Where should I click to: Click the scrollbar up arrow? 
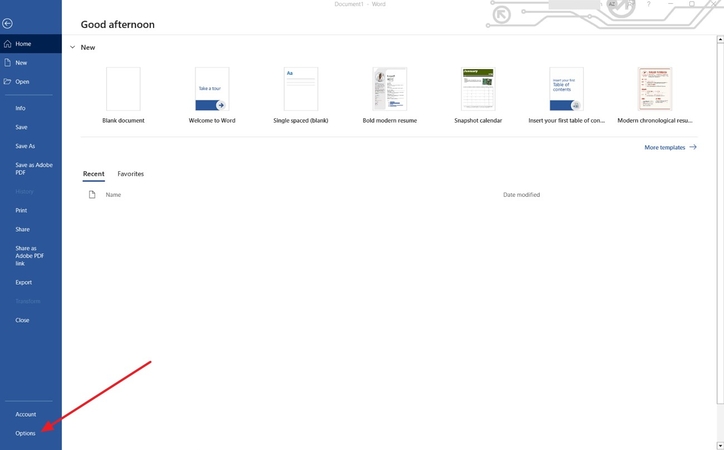(x=720, y=39)
